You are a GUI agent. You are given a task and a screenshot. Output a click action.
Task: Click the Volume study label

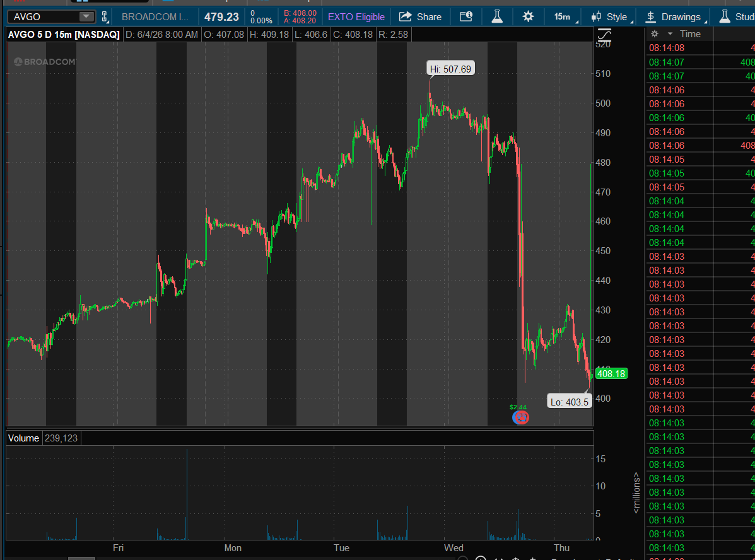(x=23, y=438)
